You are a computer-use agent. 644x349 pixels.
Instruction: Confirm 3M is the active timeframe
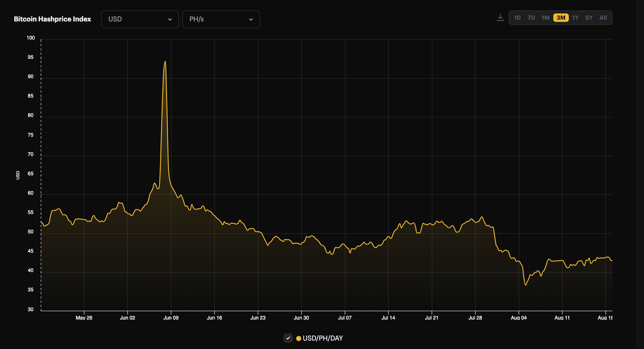pos(560,18)
